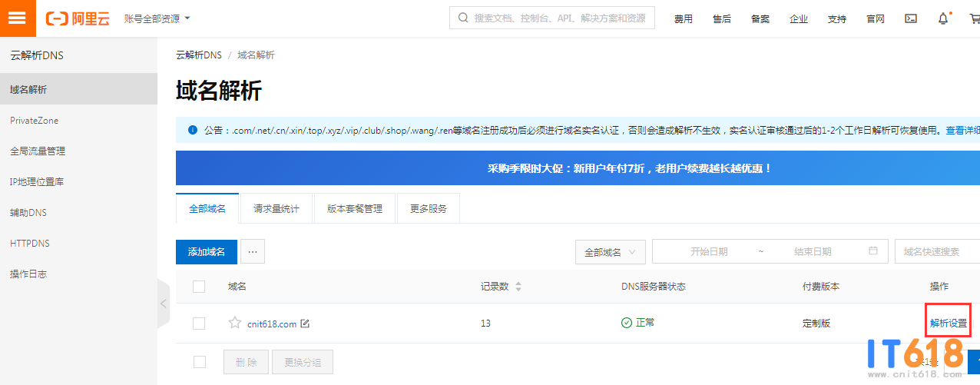Image resolution: width=980 pixels, height=385 pixels.
Task: Open the more actions ellipsis button
Action: click(x=253, y=251)
